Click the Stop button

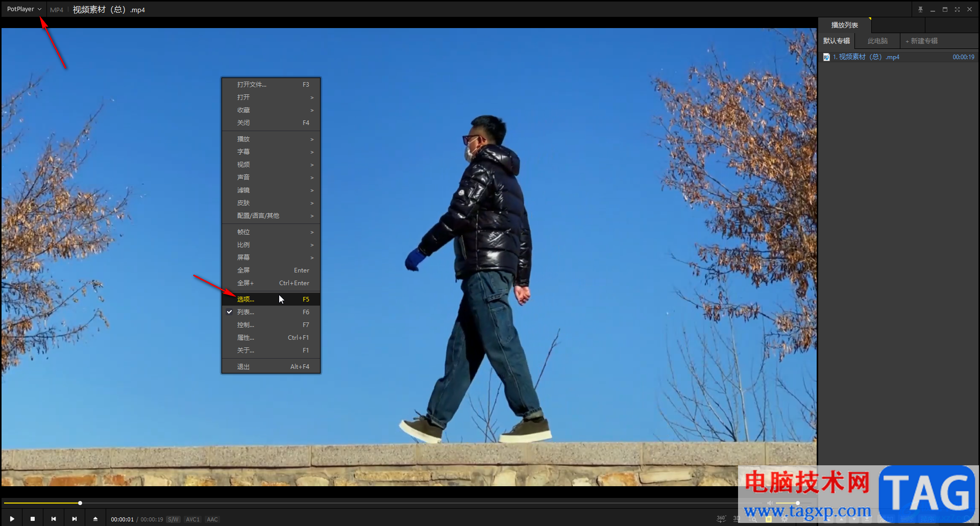point(33,519)
